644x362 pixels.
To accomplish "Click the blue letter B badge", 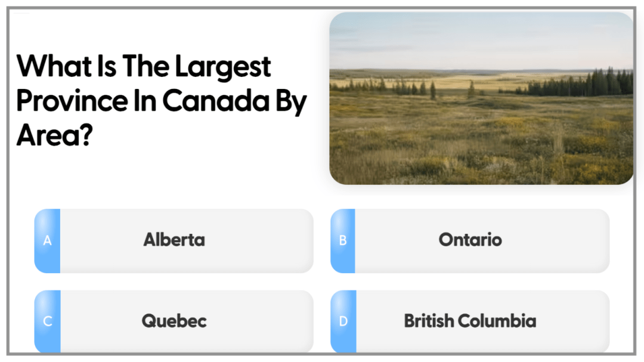I will (343, 241).
